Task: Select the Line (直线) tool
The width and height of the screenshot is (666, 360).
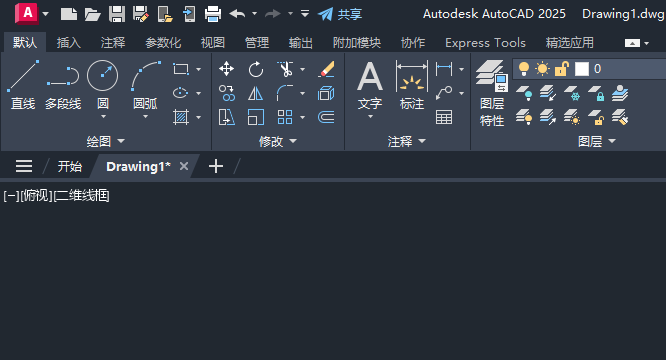Action: point(23,85)
